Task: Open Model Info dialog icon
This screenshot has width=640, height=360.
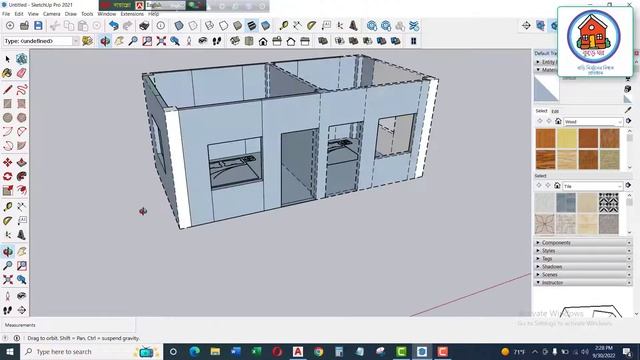Action: [161, 26]
